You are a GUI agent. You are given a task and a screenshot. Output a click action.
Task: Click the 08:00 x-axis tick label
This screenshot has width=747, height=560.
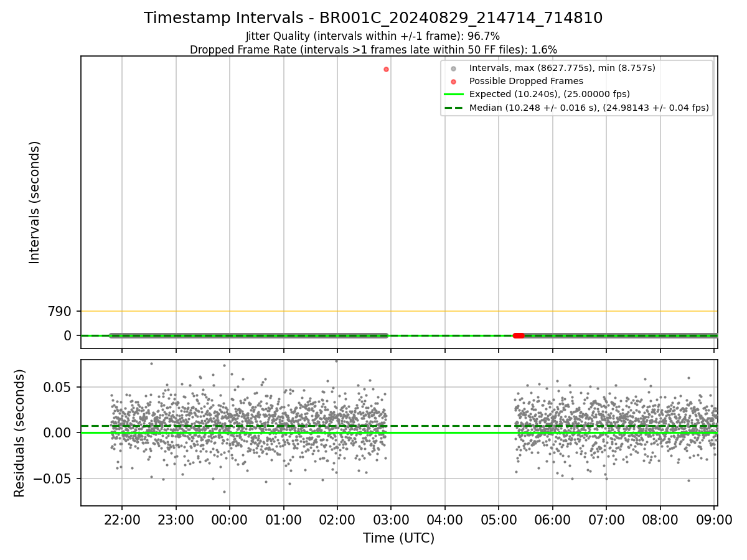[x=660, y=520]
